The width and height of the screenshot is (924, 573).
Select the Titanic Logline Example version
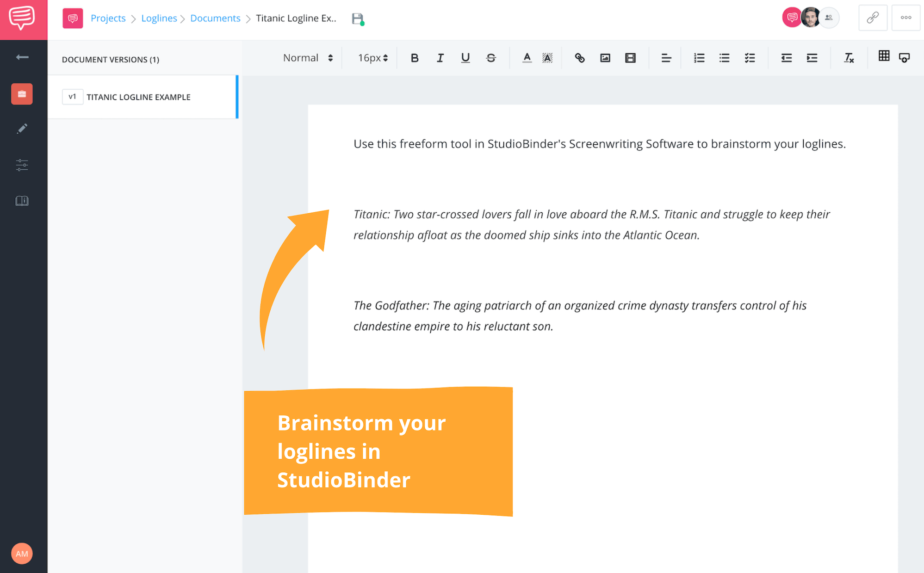click(x=138, y=97)
